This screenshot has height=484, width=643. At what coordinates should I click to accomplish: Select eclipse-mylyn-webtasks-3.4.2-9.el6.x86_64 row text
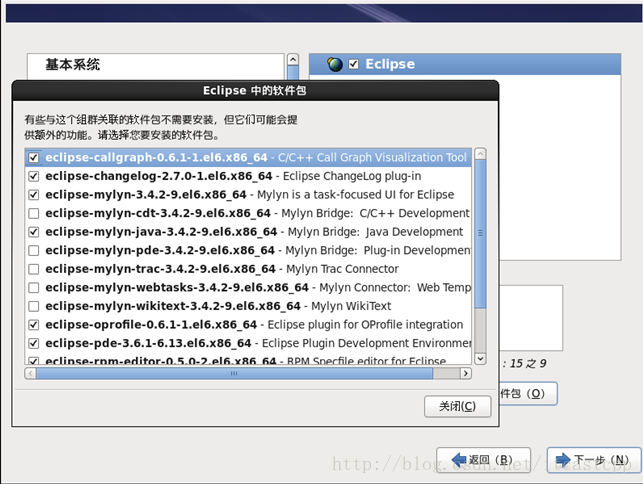(x=177, y=288)
